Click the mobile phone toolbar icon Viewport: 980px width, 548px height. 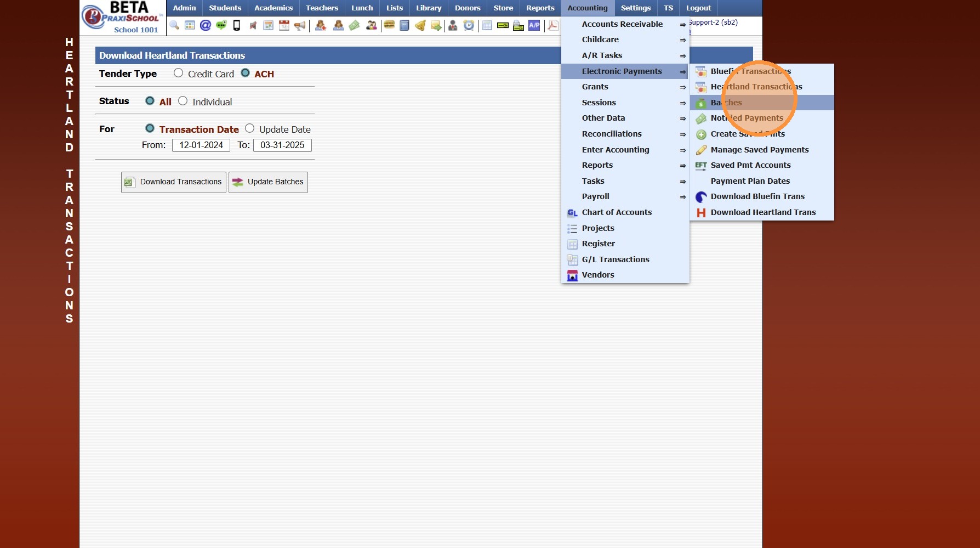click(x=237, y=25)
